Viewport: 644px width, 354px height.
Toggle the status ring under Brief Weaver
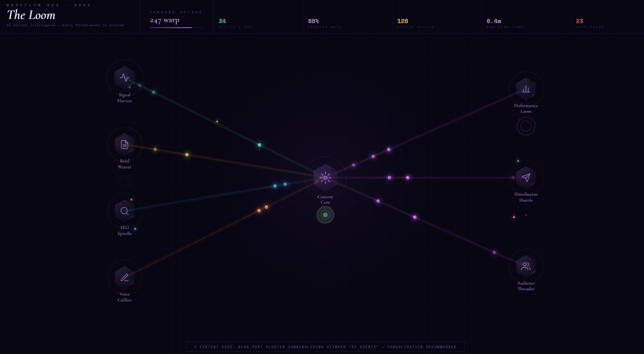(x=125, y=181)
